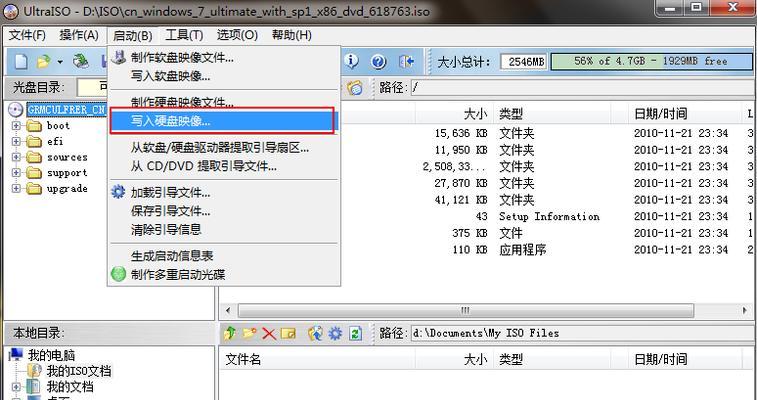The height and width of the screenshot is (400, 757).
Task: Choose 保存引导文件... menu entry
Action: click(170, 211)
